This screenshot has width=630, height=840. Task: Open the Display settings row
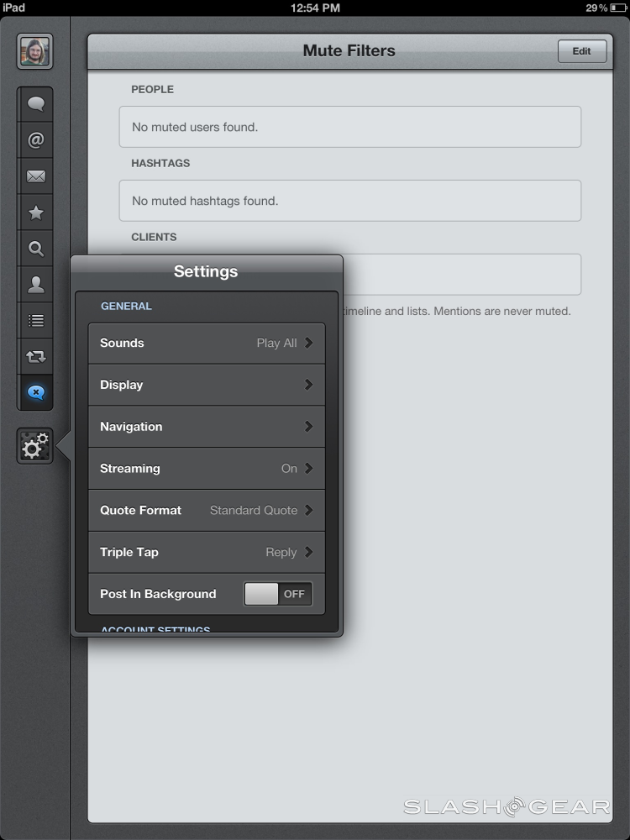[206, 385]
